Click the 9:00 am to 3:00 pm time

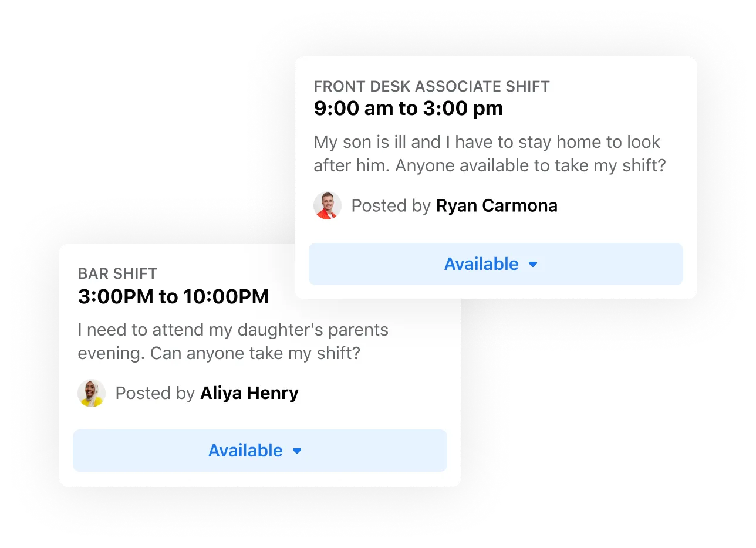coord(408,109)
